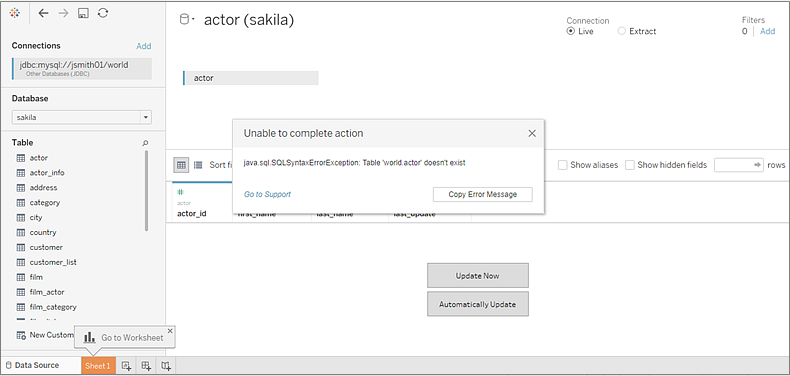Image resolution: width=790 pixels, height=376 pixels.
Task: Switch to data grid preview view
Action: pos(182,165)
